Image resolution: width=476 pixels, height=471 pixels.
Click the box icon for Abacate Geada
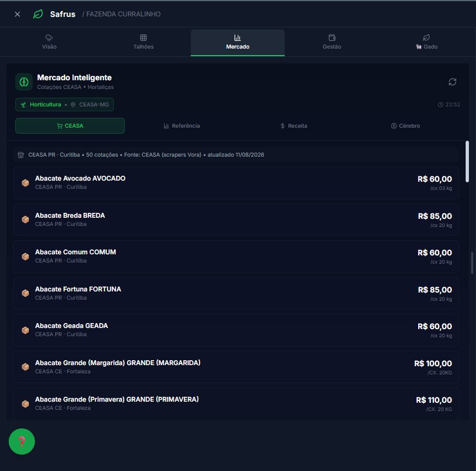coord(26,330)
